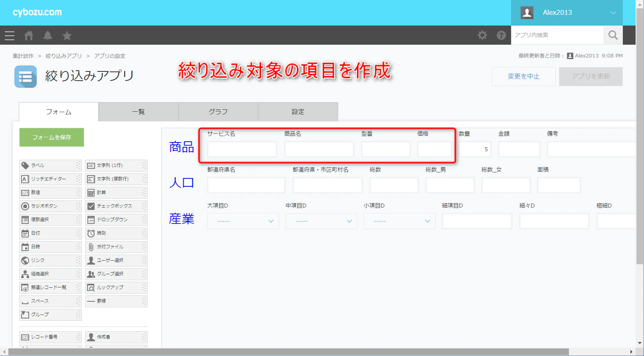Select the 計算 field element
Image resolution: width=644 pixels, height=356 pixels.
(x=116, y=192)
